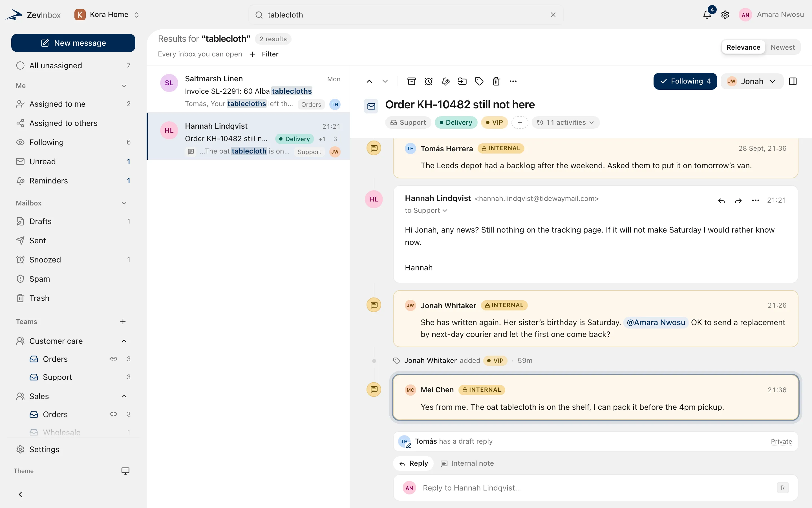Open Support inbox under Customer care
The height and width of the screenshot is (508, 812).
click(x=80, y=377)
